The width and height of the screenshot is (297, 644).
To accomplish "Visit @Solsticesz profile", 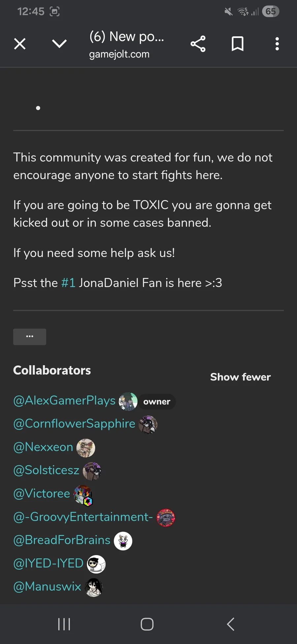I will click(46, 470).
